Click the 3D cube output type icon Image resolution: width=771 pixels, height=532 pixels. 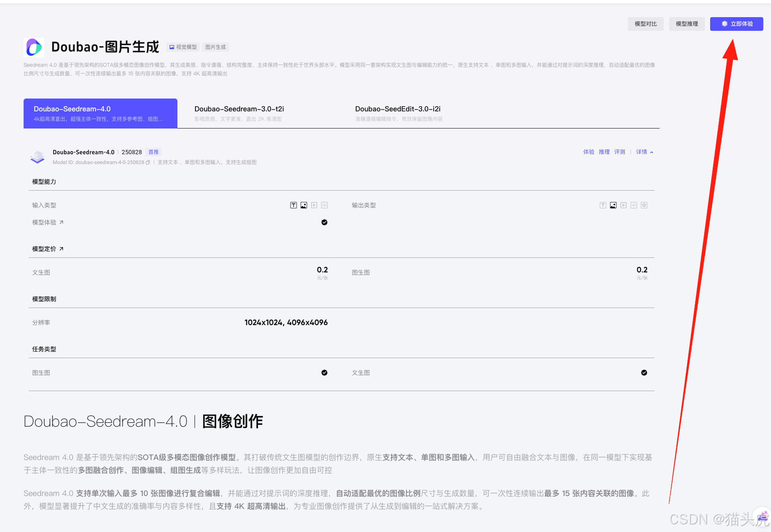pos(644,205)
